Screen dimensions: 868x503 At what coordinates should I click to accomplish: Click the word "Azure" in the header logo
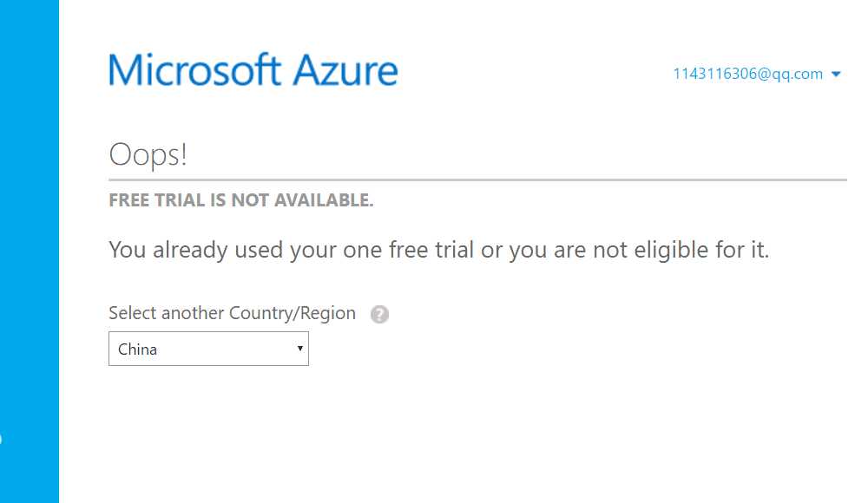click(345, 70)
